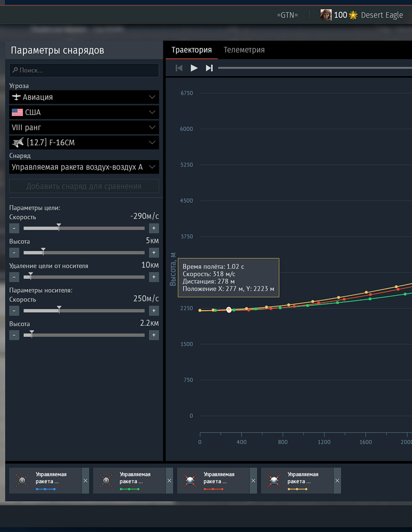Remove the blue-line missile card
This screenshot has width=412, height=532.
[86, 480]
